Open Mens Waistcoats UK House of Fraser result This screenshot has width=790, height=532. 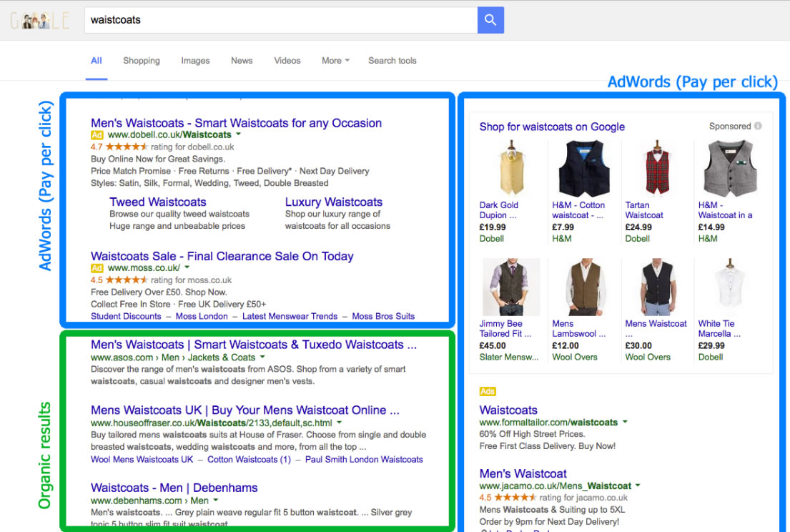click(245, 410)
